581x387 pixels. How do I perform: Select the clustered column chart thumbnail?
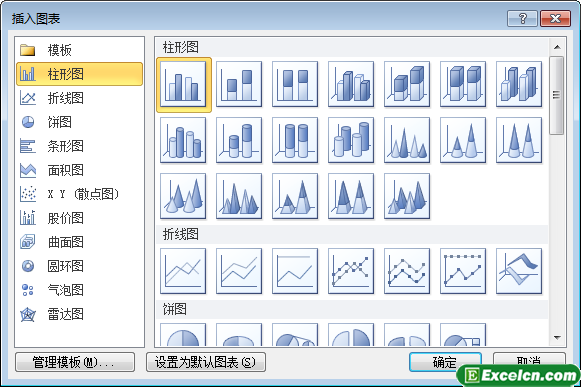(x=183, y=85)
